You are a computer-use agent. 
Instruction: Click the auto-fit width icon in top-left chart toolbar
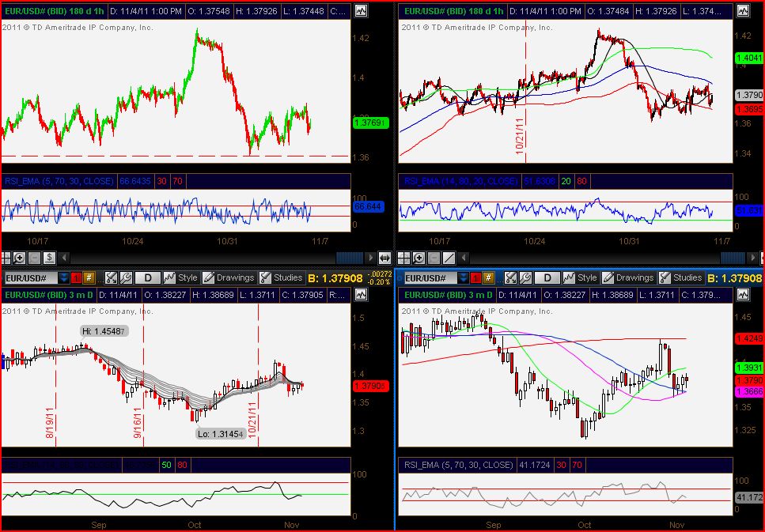click(x=384, y=258)
